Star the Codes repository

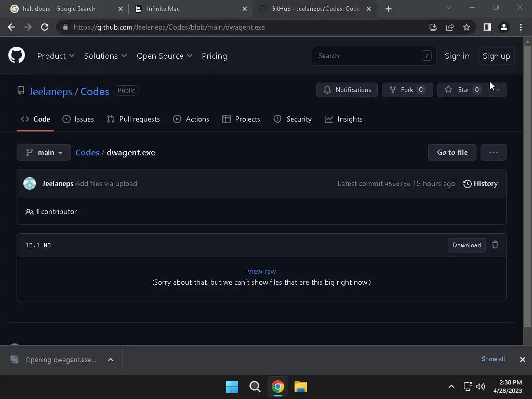pos(463,90)
